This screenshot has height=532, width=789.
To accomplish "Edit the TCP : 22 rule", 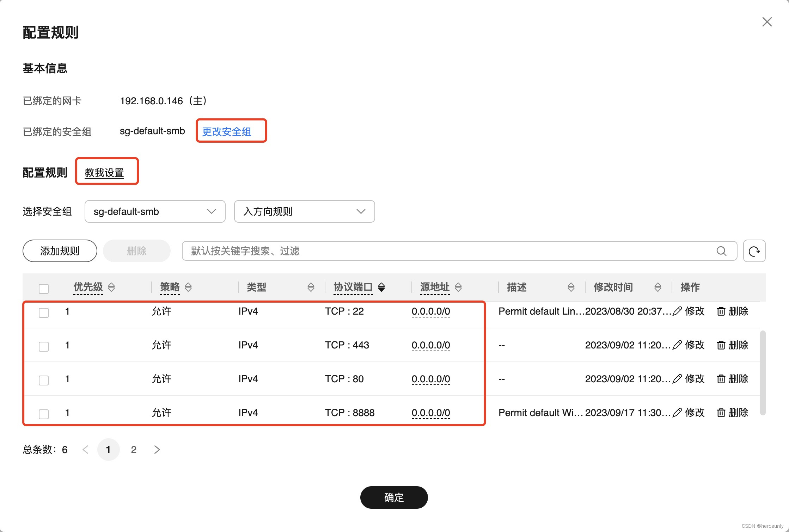I will pyautogui.click(x=689, y=311).
